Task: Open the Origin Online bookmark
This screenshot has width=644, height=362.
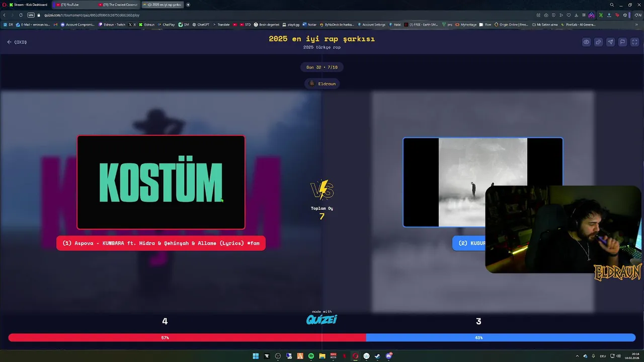Action: coord(512,25)
